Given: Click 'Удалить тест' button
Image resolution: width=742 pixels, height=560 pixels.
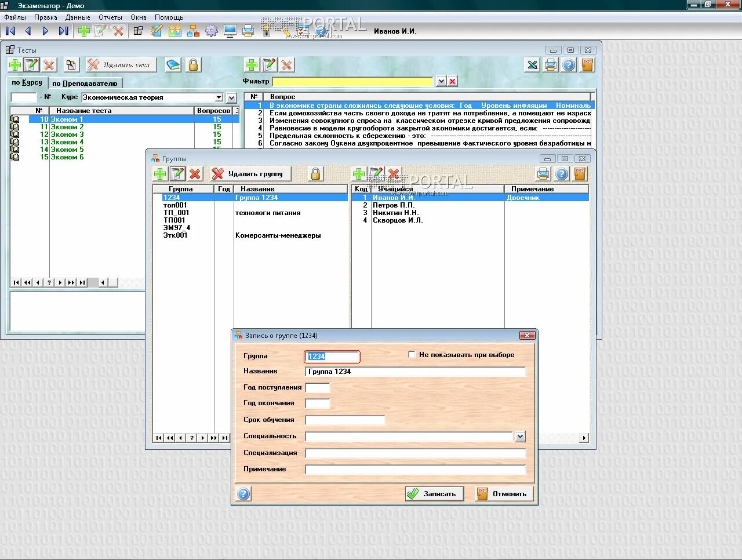Looking at the screenshot, I should (x=121, y=65).
